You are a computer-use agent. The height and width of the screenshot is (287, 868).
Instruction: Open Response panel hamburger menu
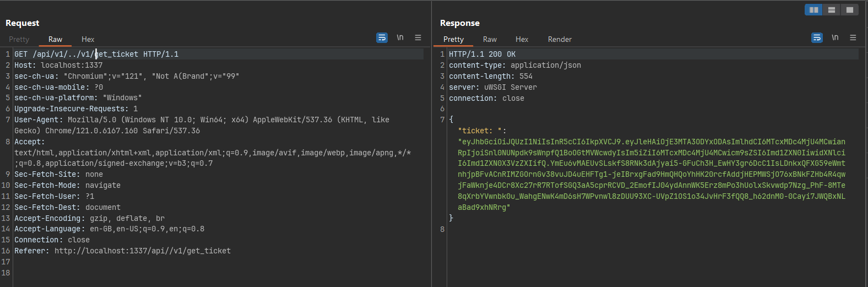pos(853,37)
